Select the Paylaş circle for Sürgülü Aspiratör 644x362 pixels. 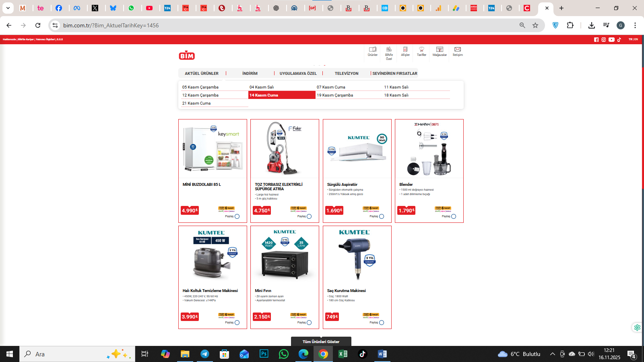click(382, 216)
